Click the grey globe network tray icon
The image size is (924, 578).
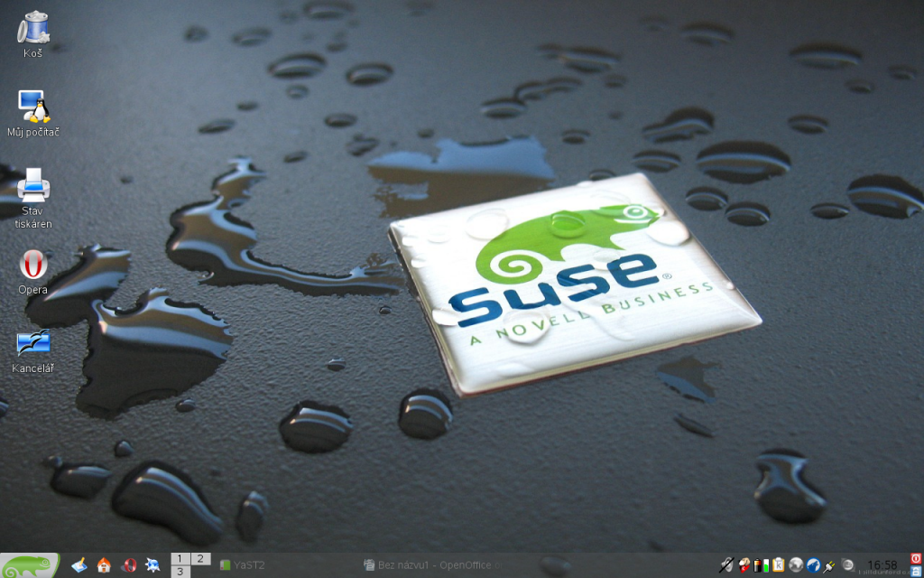click(796, 565)
